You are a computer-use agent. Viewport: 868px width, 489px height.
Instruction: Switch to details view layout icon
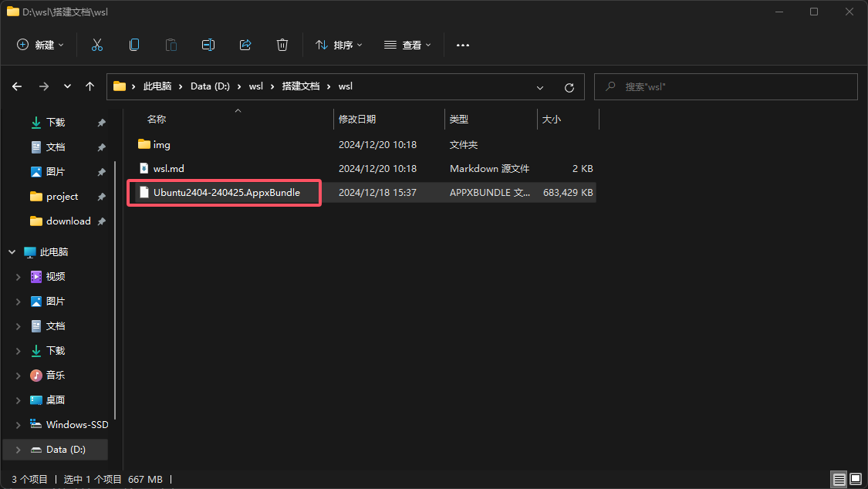click(x=839, y=479)
